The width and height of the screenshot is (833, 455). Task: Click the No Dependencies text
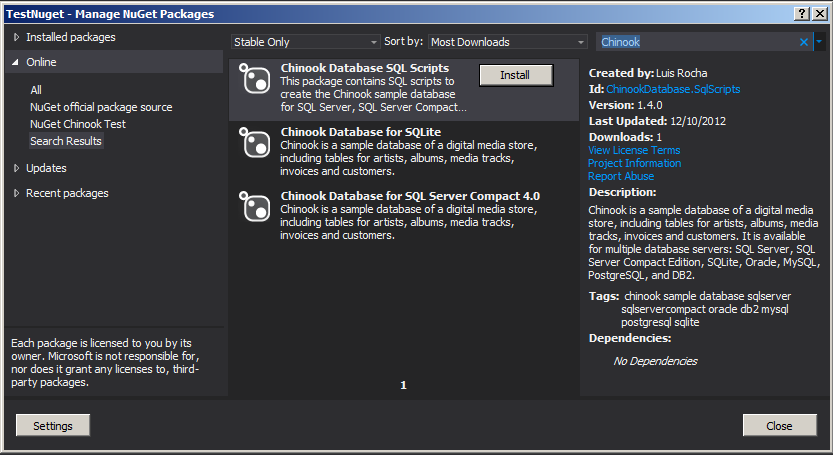(655, 361)
